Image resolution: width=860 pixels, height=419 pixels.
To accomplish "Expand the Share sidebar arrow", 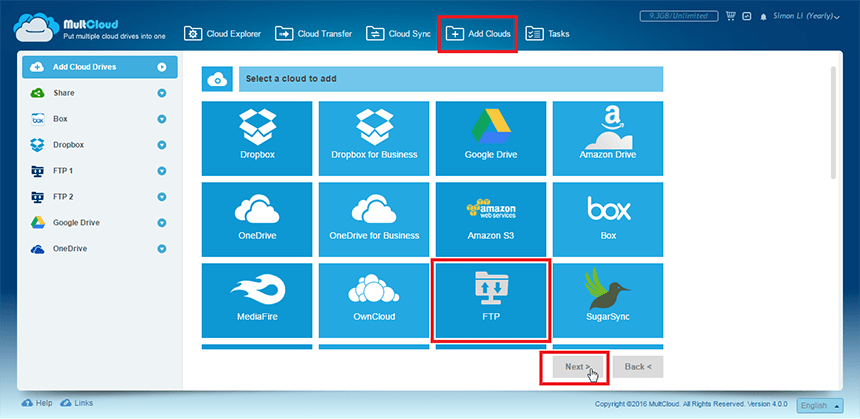I will (x=162, y=93).
